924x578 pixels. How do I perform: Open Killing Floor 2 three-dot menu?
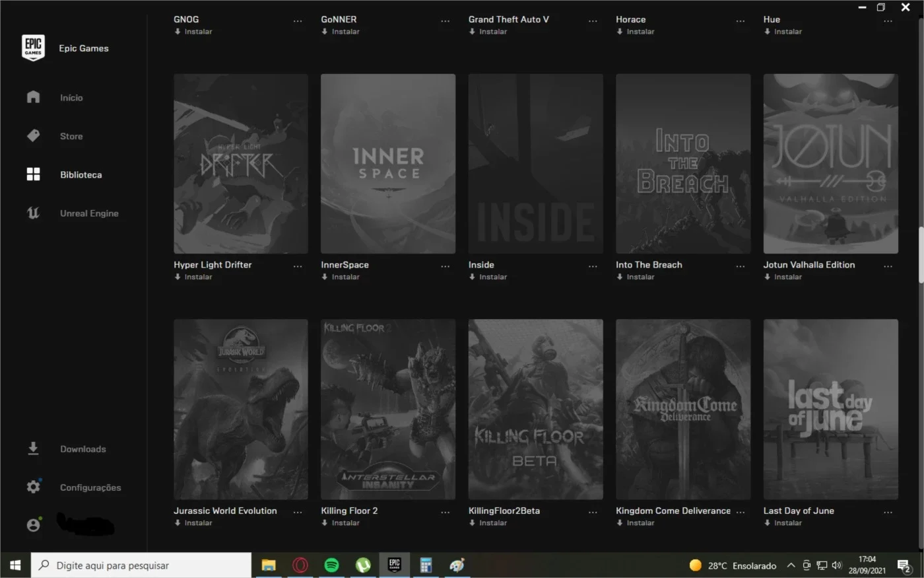click(445, 512)
